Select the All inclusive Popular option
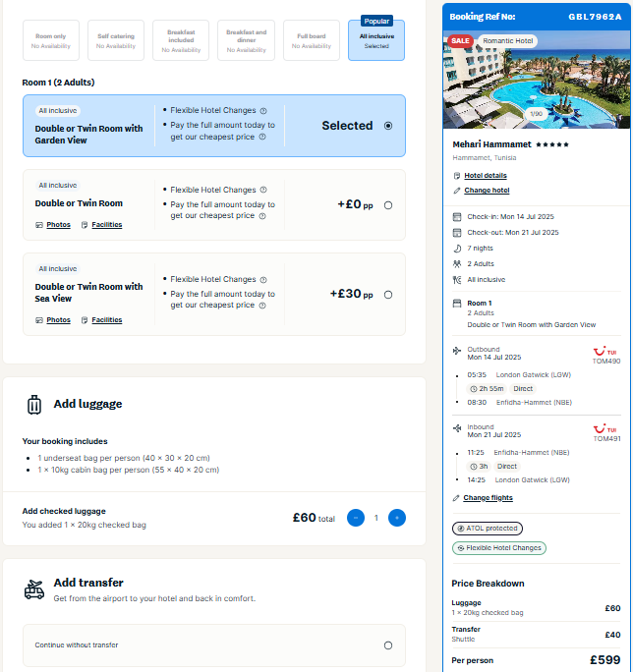 pos(376,40)
